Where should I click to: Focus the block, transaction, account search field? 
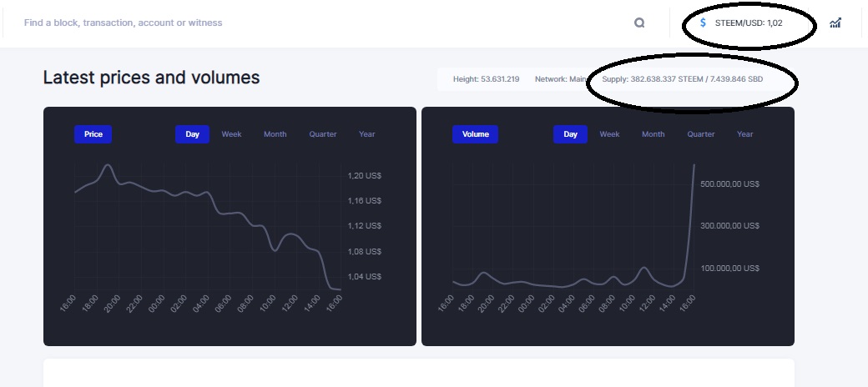pos(326,23)
